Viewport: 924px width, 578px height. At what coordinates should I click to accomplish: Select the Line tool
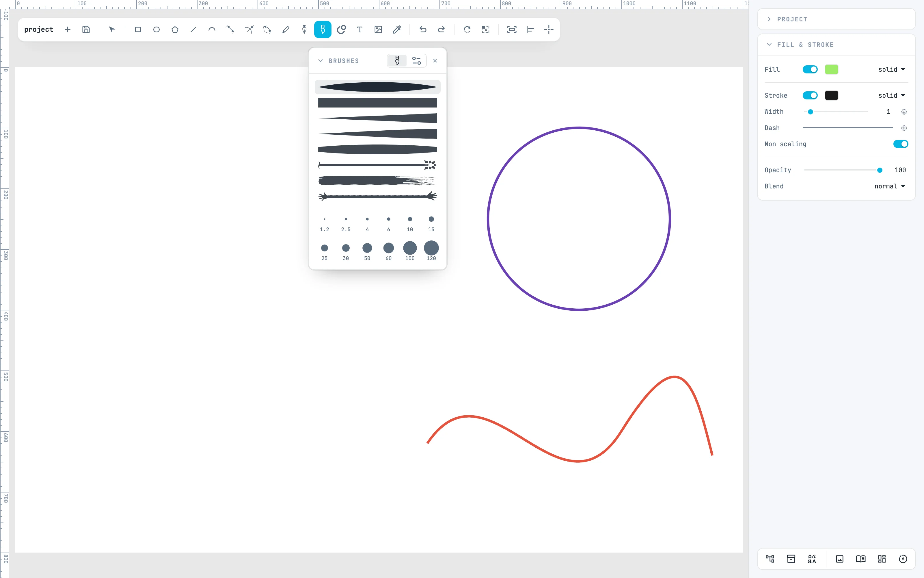coord(193,29)
